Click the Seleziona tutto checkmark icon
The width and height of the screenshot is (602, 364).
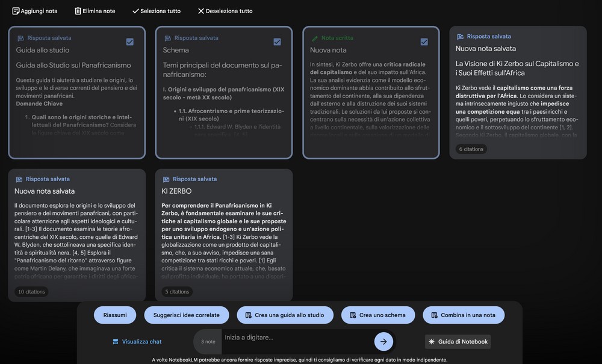[135, 11]
